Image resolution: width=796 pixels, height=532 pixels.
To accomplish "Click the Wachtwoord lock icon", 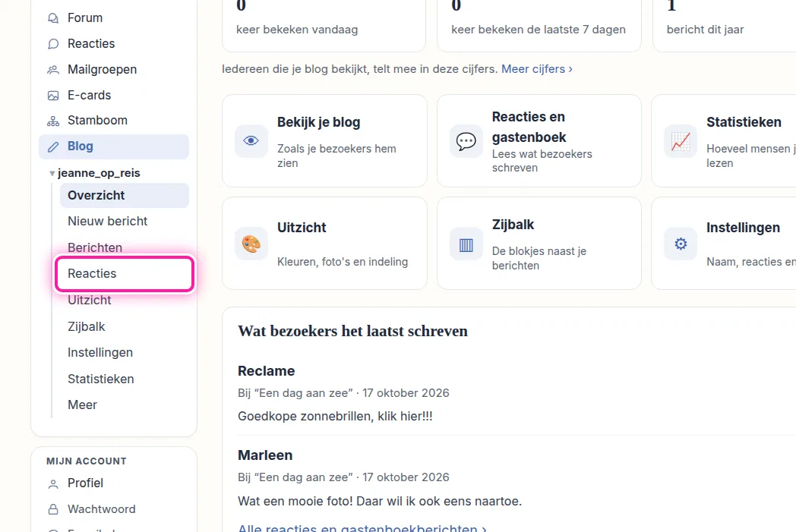I will point(53,509).
